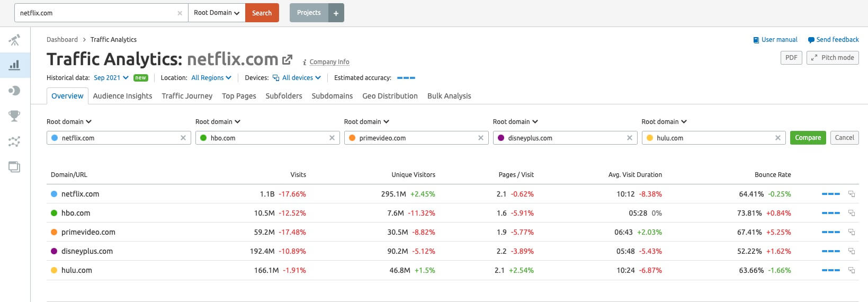Click the primevideo.com comparison input field
Screen dimensions: 868x302
[x=416, y=138]
